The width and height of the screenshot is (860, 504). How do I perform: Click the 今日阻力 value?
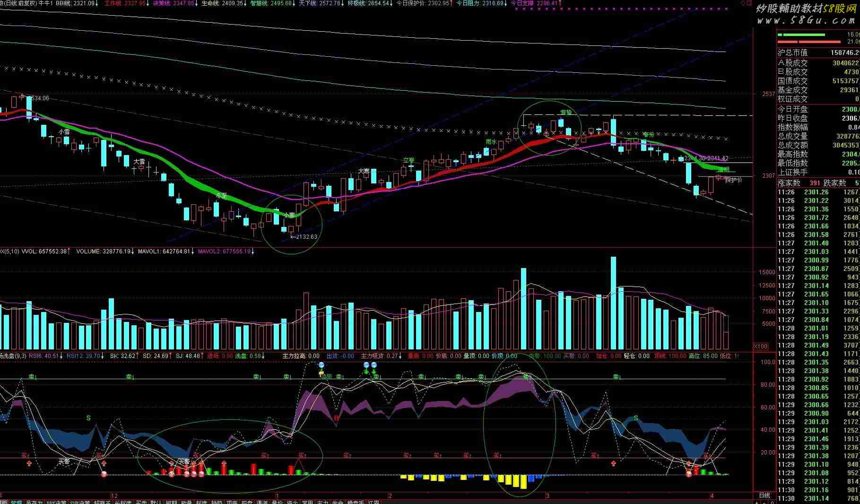coord(481,3)
